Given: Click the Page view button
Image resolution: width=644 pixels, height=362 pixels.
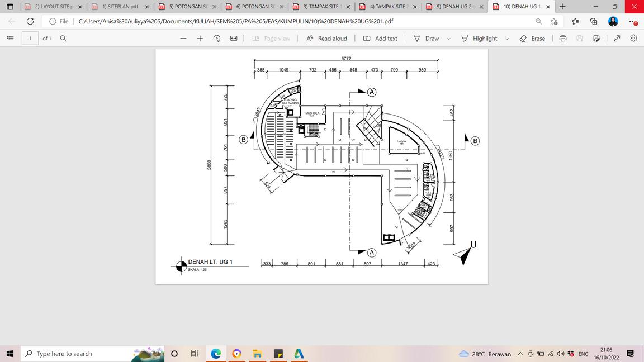Looking at the screenshot, I should pos(271,38).
